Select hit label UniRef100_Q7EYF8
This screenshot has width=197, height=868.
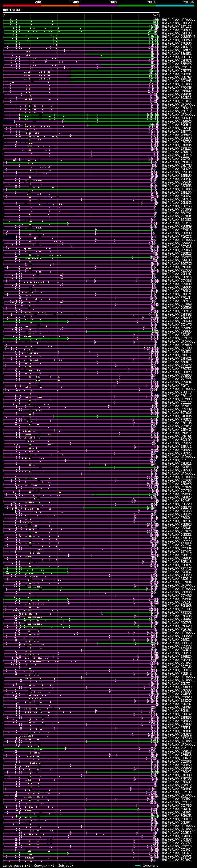tap(177, 71)
